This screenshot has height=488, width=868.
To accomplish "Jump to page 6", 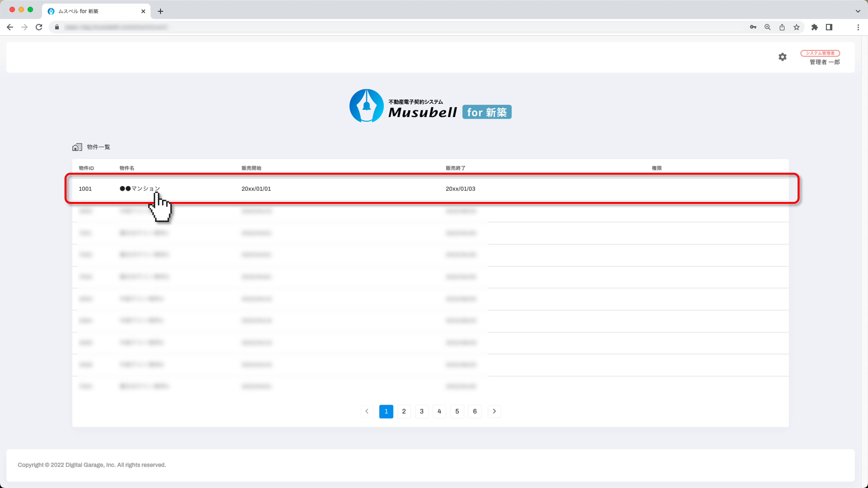I will [474, 411].
